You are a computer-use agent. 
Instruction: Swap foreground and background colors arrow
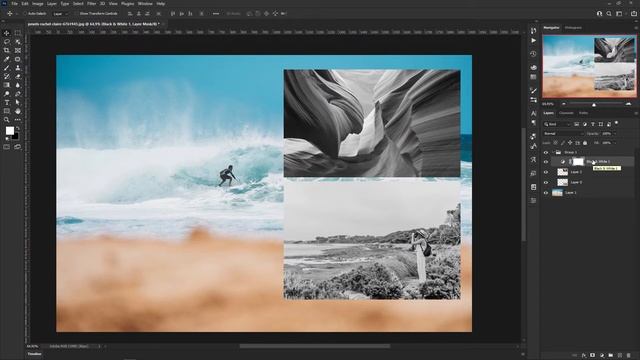coord(18,128)
